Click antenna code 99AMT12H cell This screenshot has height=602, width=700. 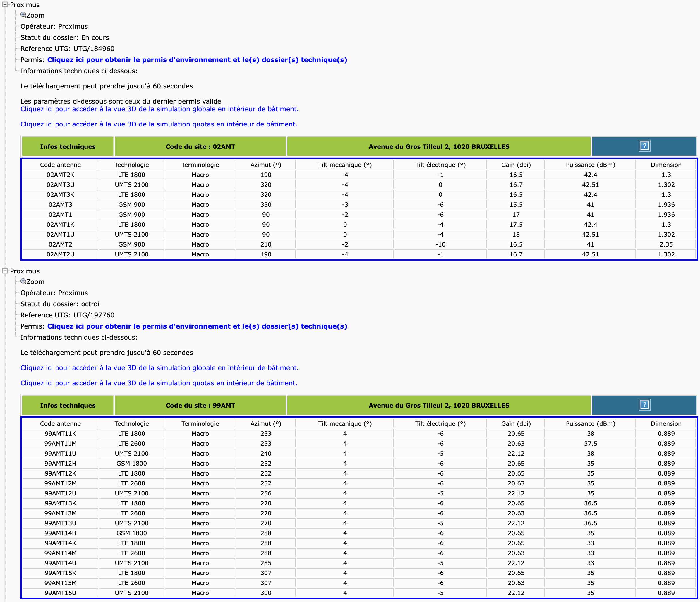(x=61, y=464)
